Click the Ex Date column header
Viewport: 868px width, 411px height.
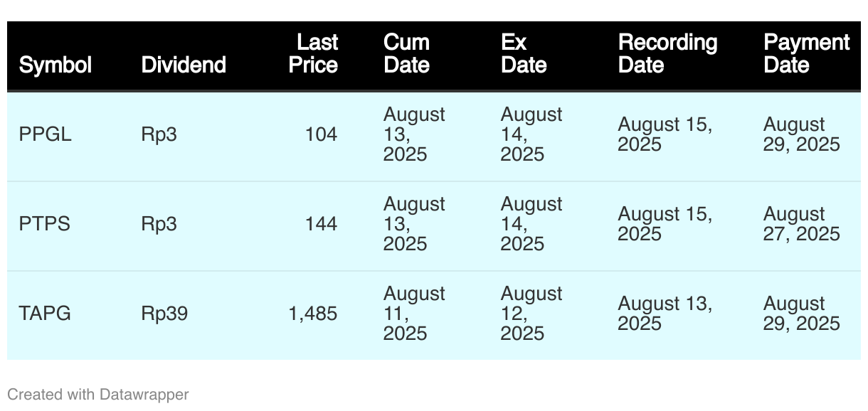(524, 53)
